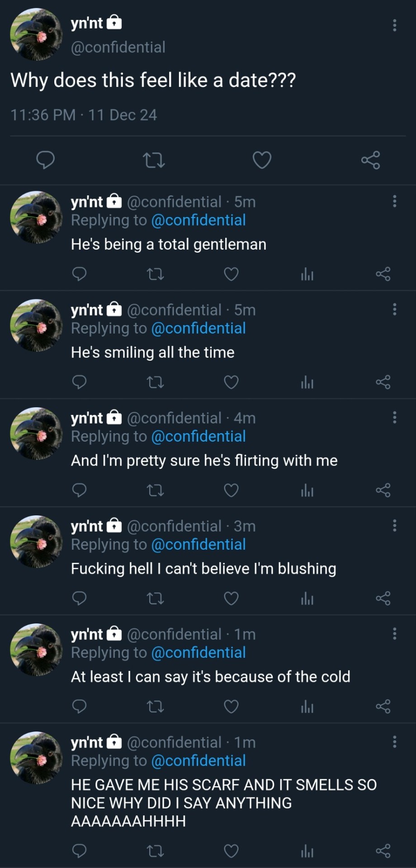The width and height of the screenshot is (416, 868).
Task: Share the 'he's flirting with me' reply
Action: pyautogui.click(x=383, y=490)
